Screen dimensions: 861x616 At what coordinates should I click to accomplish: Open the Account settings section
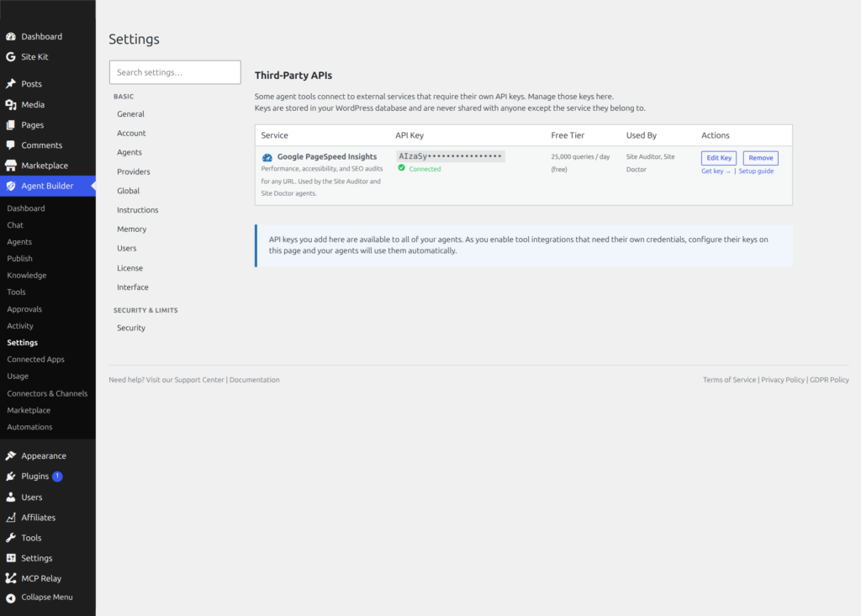[131, 134]
